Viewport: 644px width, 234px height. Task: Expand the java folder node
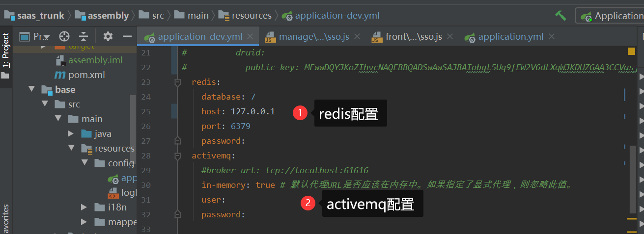click(x=72, y=133)
